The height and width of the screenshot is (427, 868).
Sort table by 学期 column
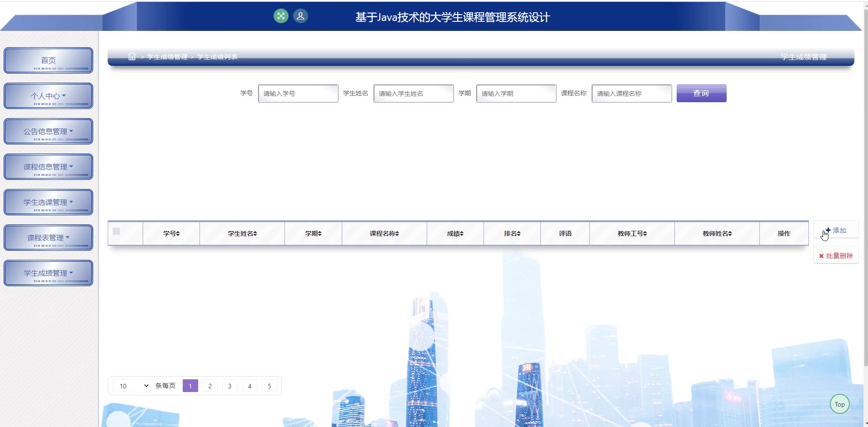click(x=313, y=233)
